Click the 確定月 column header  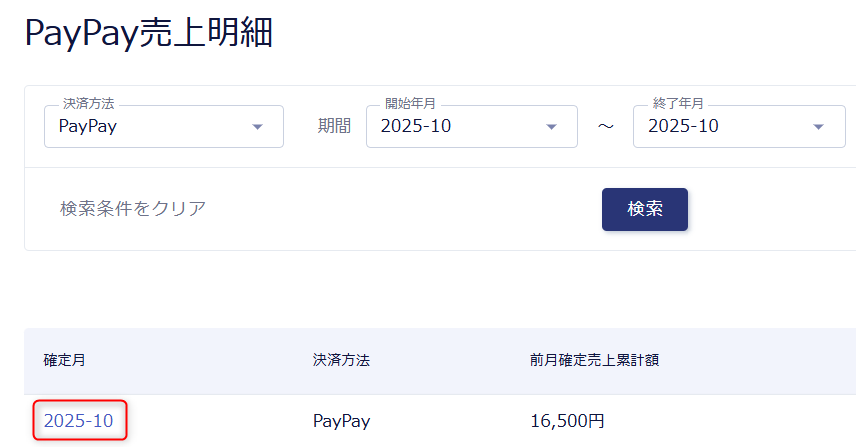[x=65, y=360]
